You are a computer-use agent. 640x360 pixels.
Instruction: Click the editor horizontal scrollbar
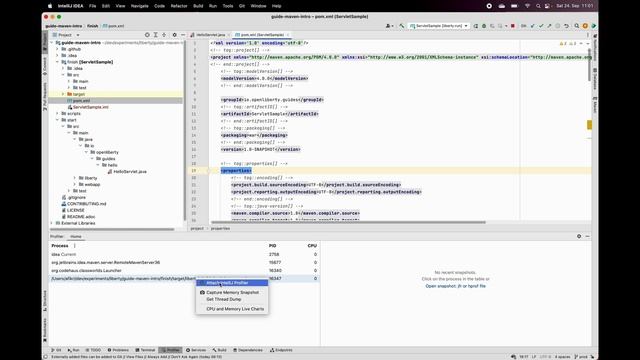tap(348, 222)
